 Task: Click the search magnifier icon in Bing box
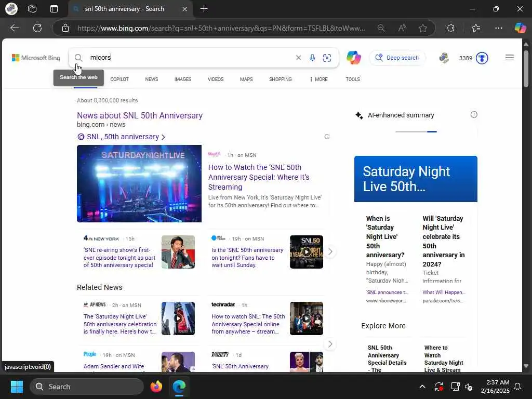pyautogui.click(x=78, y=58)
